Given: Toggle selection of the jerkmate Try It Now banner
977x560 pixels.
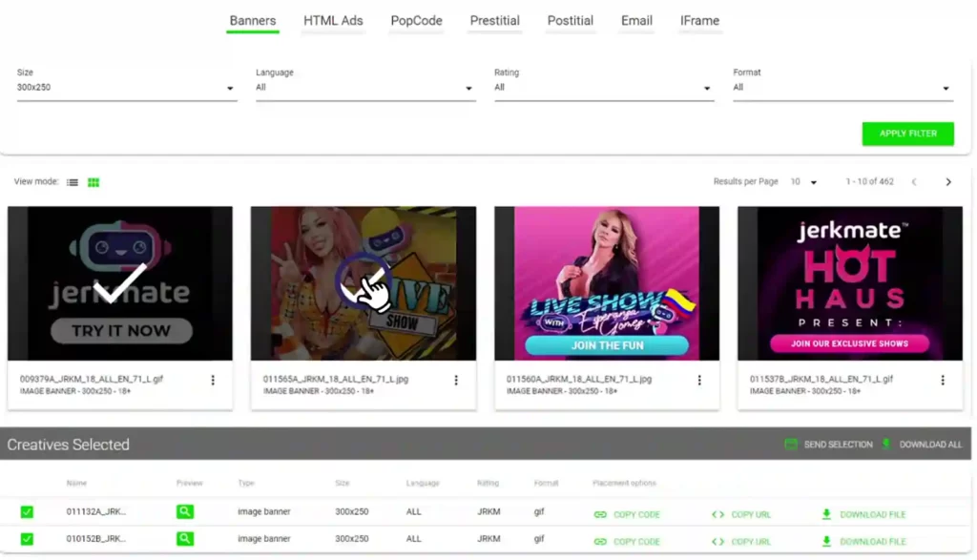Looking at the screenshot, I should point(119,282).
